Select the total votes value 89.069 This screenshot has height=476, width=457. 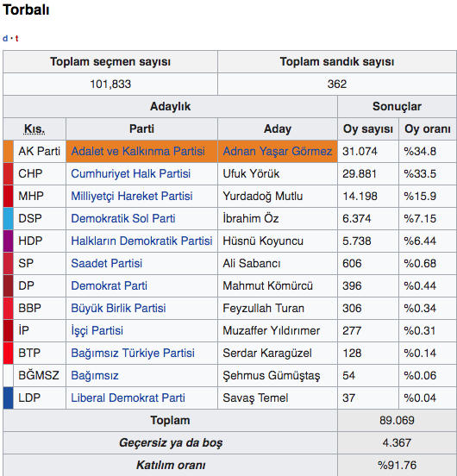[397, 421]
